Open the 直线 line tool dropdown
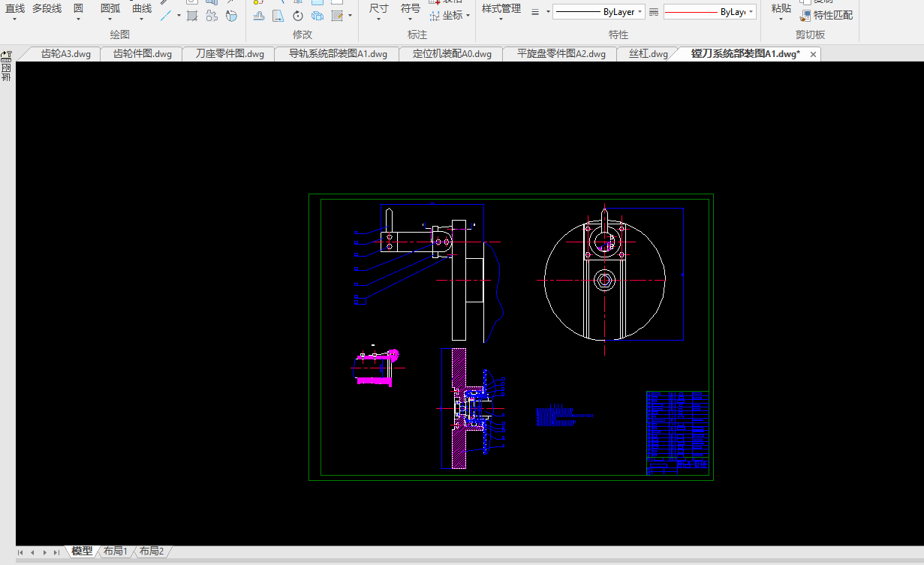The image size is (924, 565). pos(15,20)
